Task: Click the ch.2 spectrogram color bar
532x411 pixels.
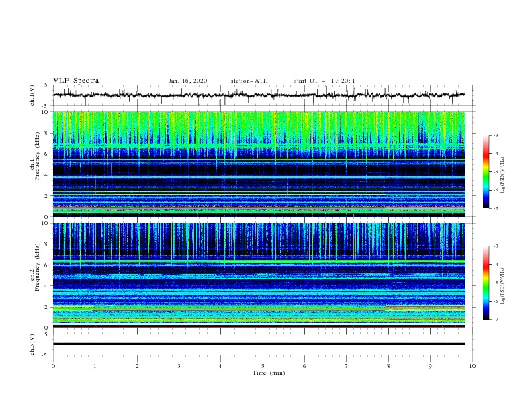Action: (x=486, y=283)
